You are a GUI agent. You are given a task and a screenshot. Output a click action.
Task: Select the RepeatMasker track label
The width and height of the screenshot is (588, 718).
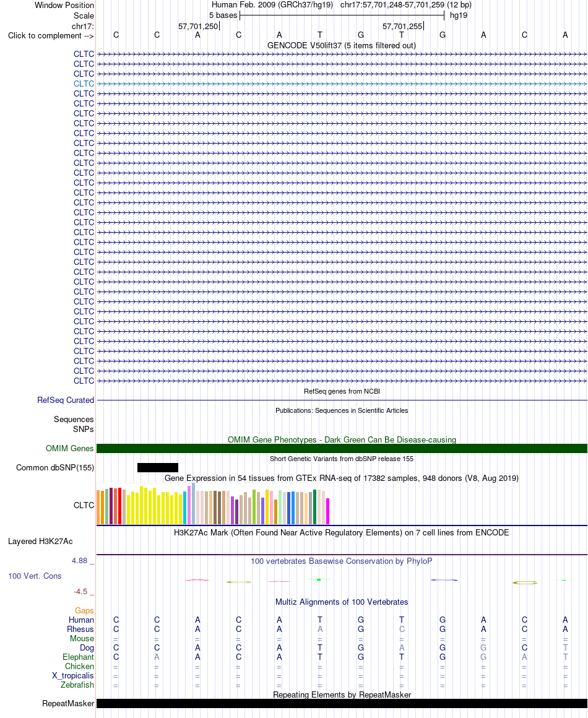click(68, 704)
